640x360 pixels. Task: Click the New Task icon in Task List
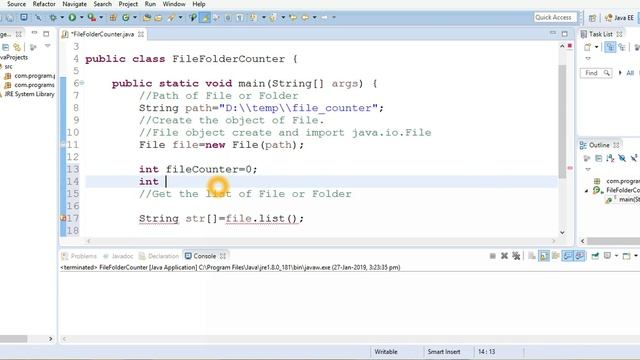[x=587, y=47]
